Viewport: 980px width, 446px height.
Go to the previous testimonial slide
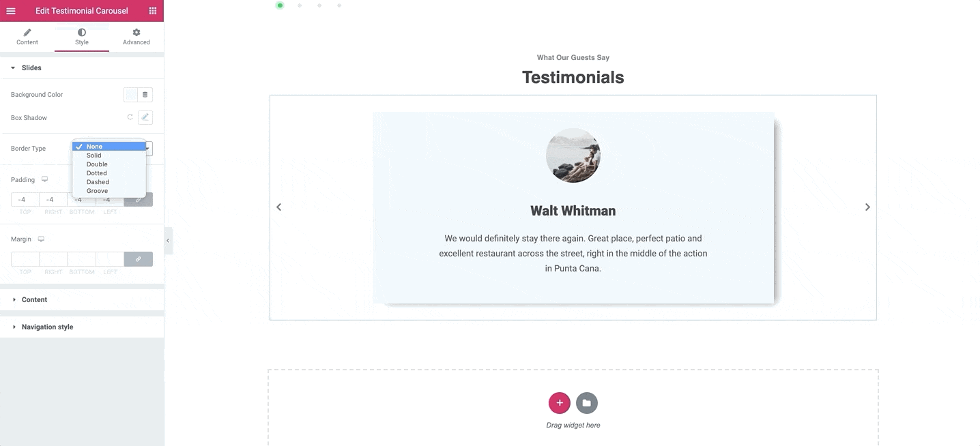click(x=278, y=207)
